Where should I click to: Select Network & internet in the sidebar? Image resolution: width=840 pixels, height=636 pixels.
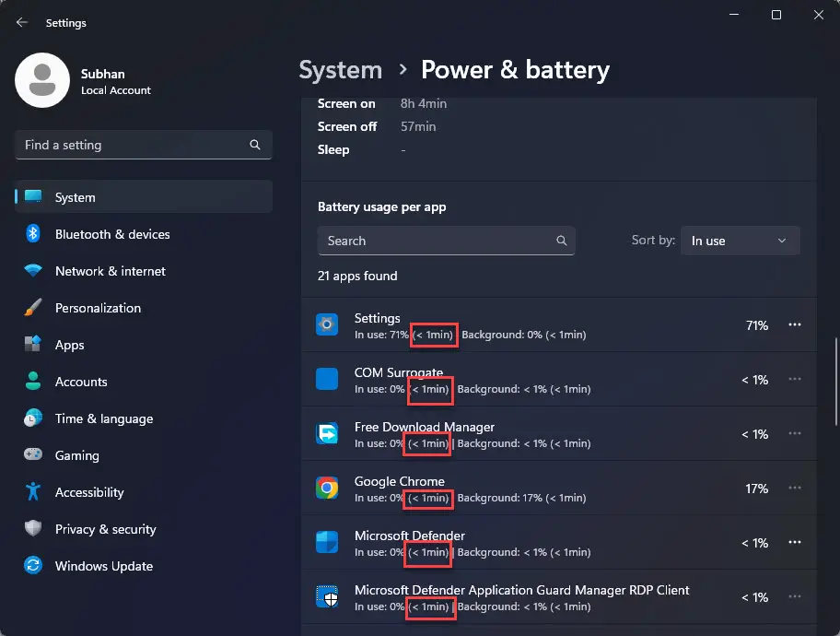tap(111, 271)
